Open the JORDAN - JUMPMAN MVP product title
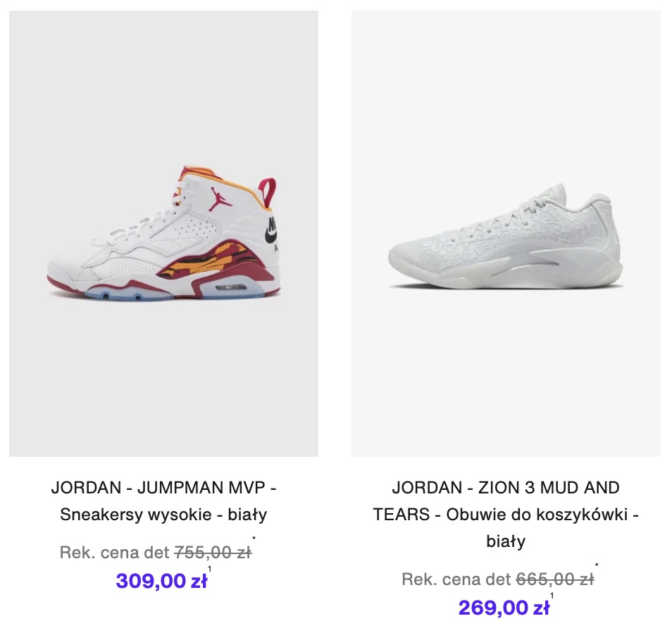The image size is (672, 633). click(163, 487)
